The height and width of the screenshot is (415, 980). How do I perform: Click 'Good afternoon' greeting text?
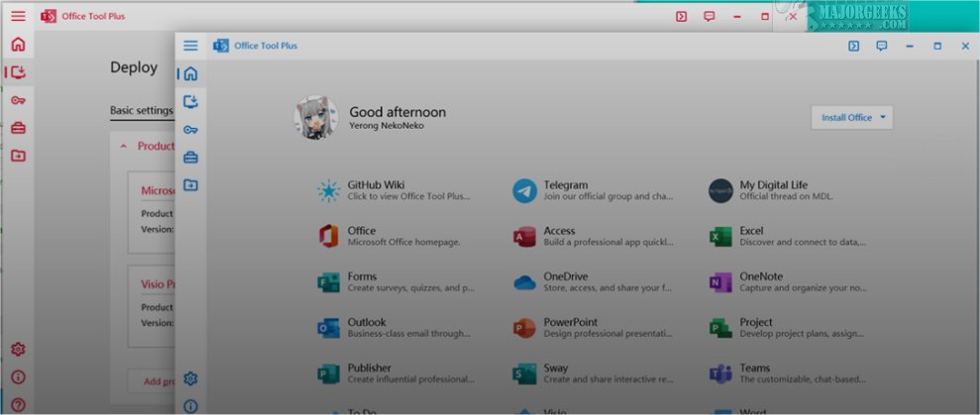tap(397, 112)
